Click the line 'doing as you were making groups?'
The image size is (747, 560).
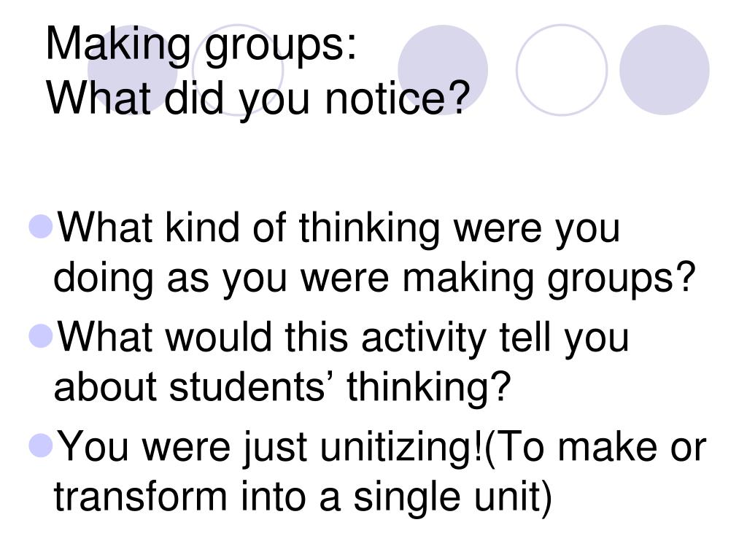click(374, 279)
